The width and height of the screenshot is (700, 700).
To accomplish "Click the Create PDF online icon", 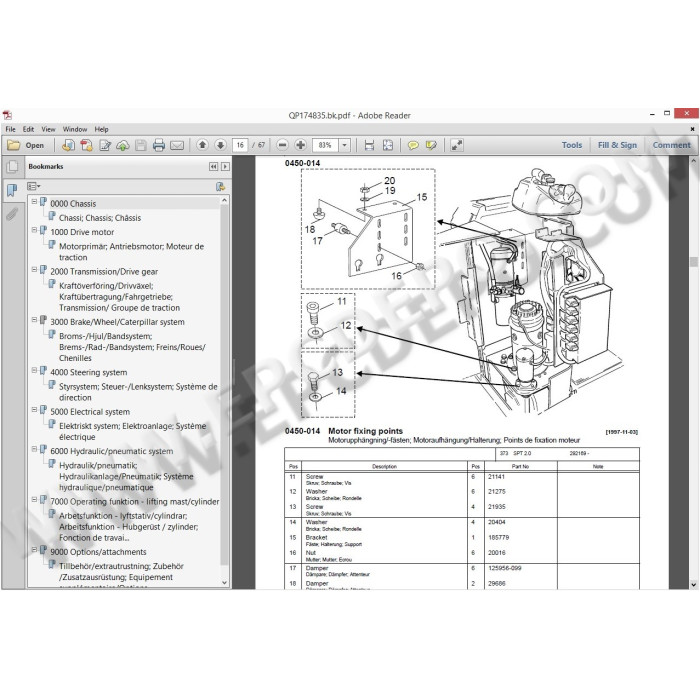I will (68, 145).
